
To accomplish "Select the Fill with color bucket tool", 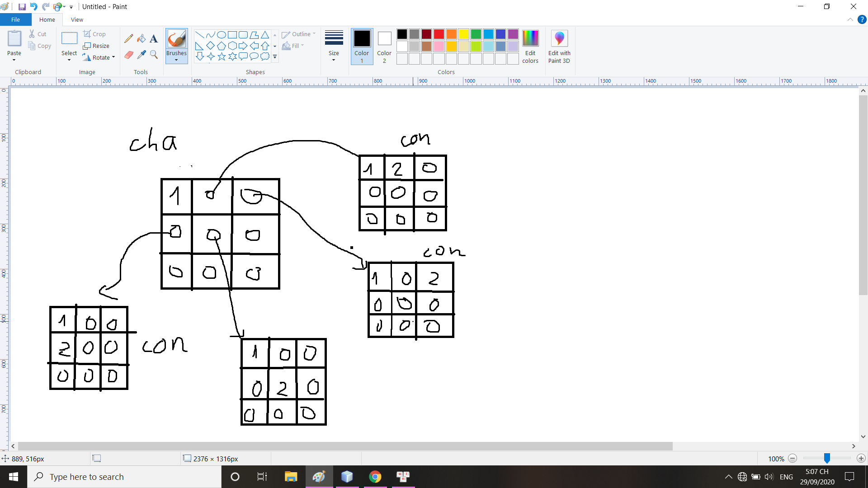I will pyautogui.click(x=142, y=39).
